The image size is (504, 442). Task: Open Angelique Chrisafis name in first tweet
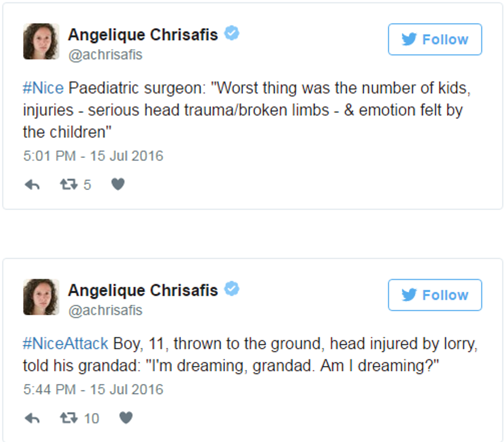pyautogui.click(x=143, y=34)
